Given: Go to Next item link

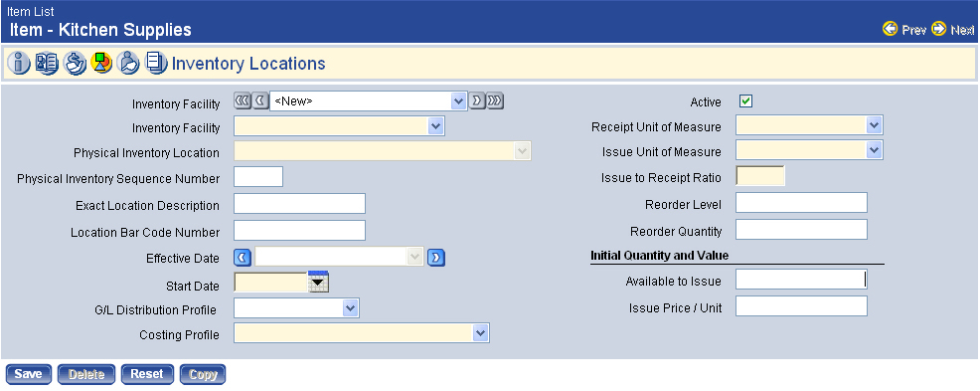Looking at the screenshot, I should click(x=952, y=30).
